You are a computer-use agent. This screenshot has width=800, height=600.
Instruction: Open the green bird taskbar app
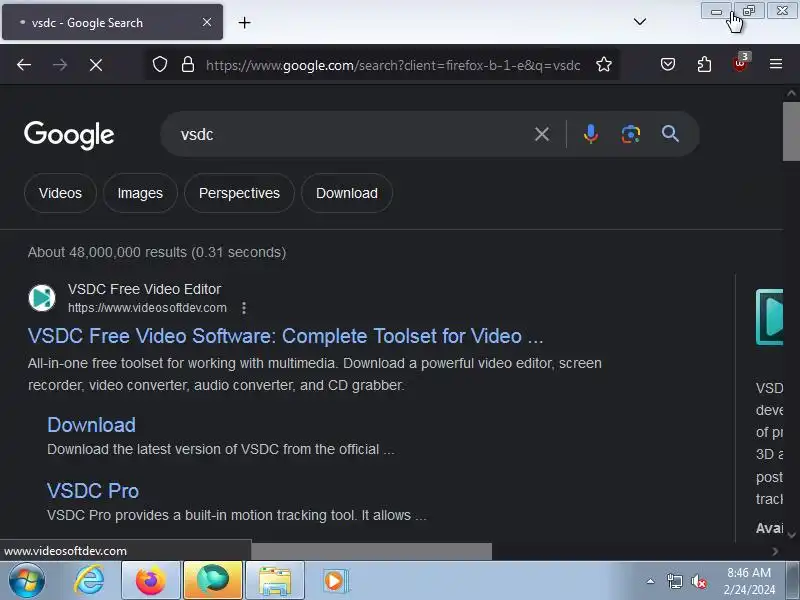[213, 581]
